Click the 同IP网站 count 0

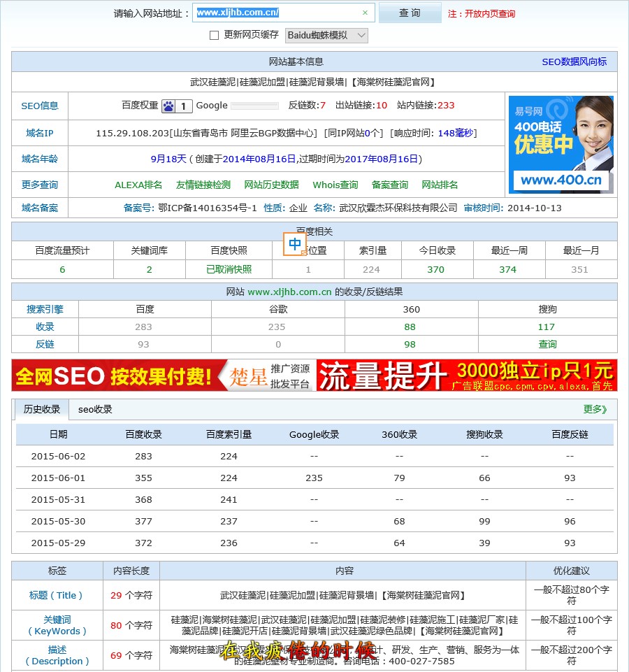pyautogui.click(x=367, y=134)
